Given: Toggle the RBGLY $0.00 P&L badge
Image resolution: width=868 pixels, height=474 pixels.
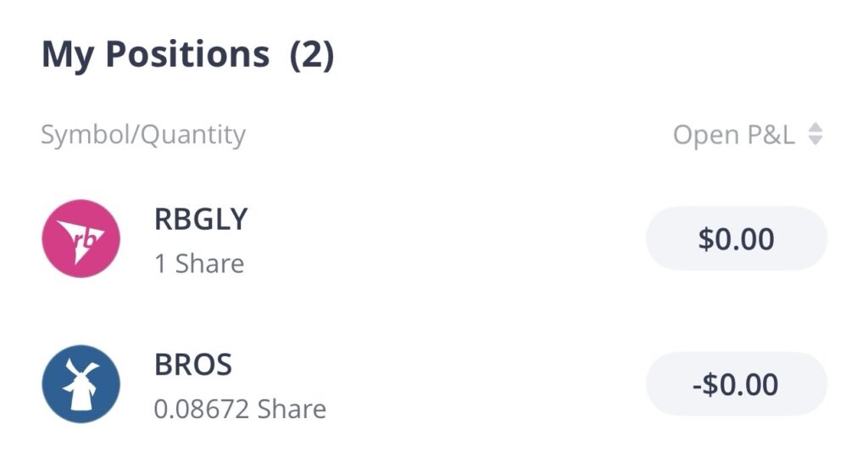Looking at the screenshot, I should [736, 238].
